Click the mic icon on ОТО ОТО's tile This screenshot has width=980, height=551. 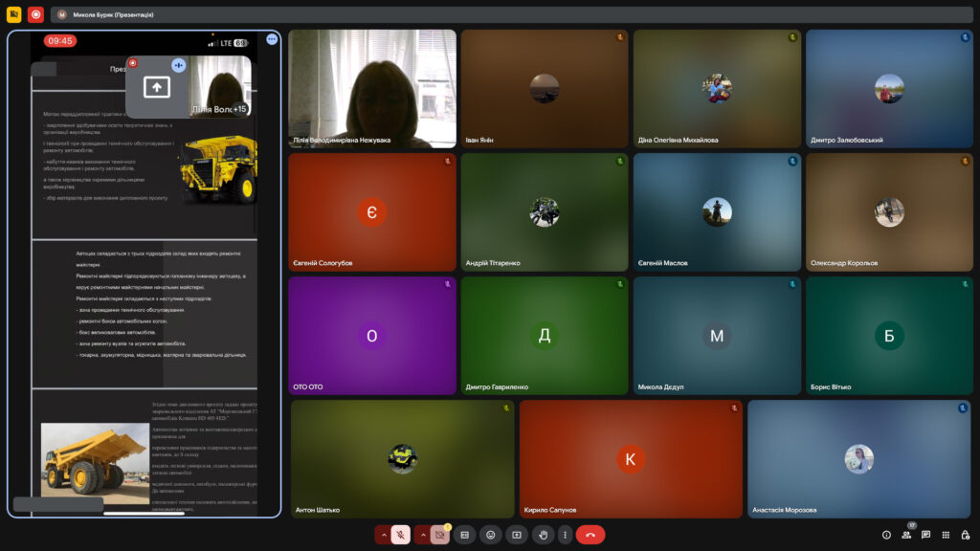point(448,284)
